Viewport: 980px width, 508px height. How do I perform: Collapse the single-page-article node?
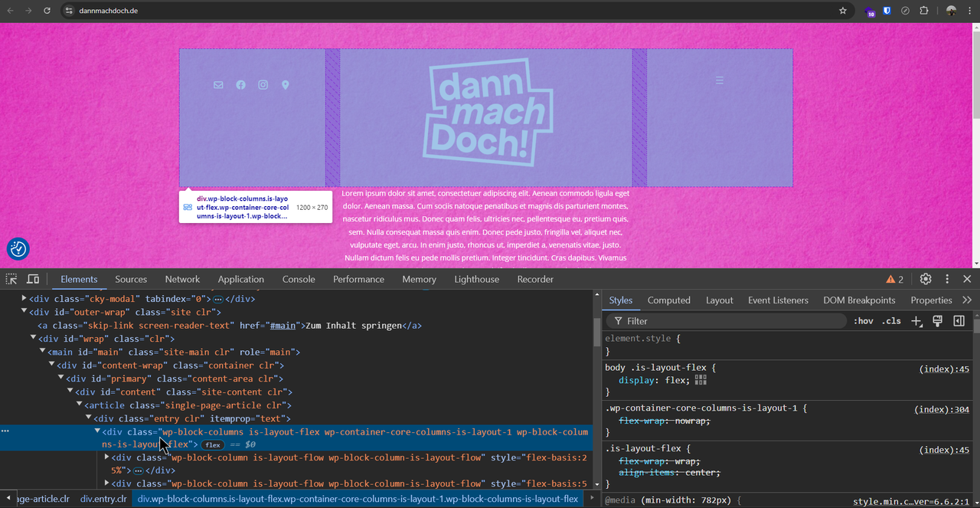tap(79, 405)
